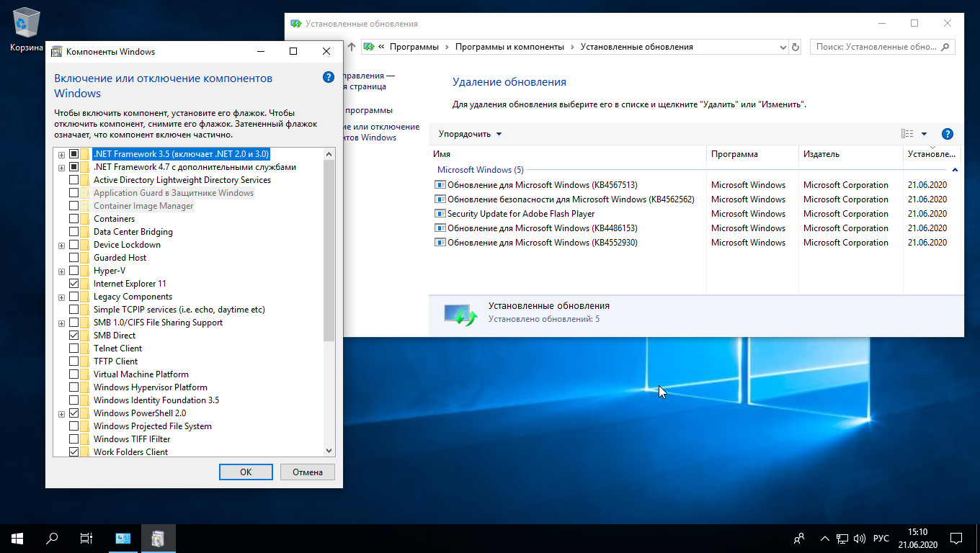Image resolution: width=980 pixels, height=553 pixels.
Task: Uncheck Work Folders Client checkbox
Action: pos(73,452)
